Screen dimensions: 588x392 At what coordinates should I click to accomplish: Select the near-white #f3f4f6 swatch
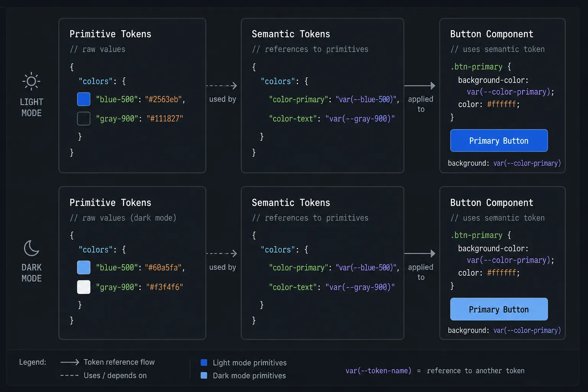pyautogui.click(x=84, y=287)
